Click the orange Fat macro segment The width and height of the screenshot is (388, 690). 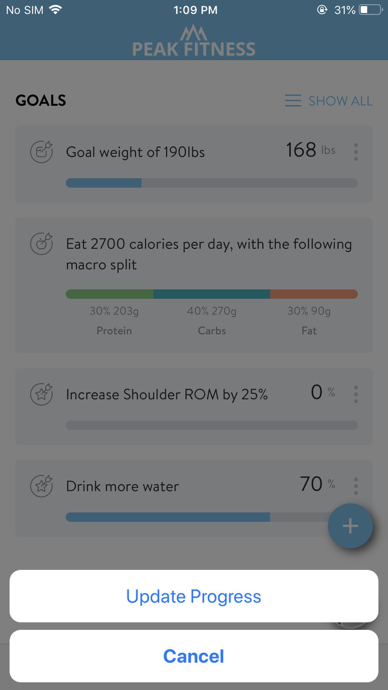(314, 294)
